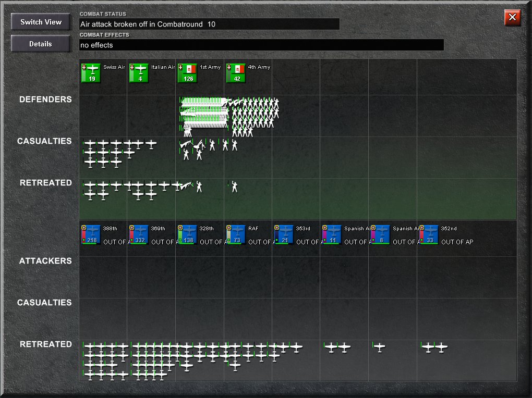
Task: Select the 353rd air unit icon
Action: click(x=284, y=234)
